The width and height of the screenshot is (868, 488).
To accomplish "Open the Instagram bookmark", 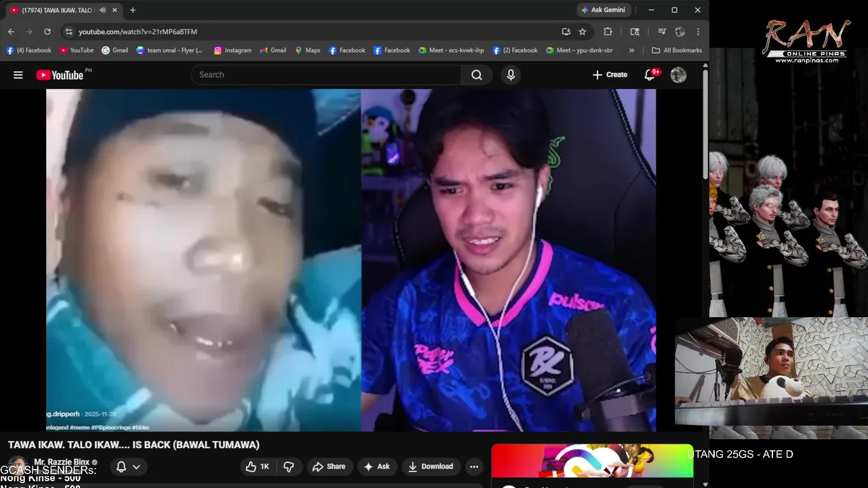I will coord(233,50).
